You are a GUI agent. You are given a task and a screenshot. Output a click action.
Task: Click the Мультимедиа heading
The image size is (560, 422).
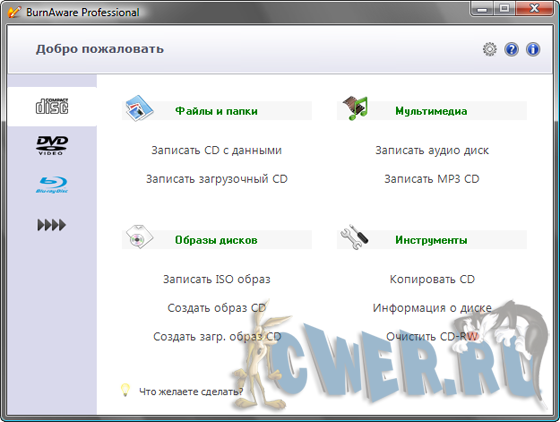pos(431,111)
